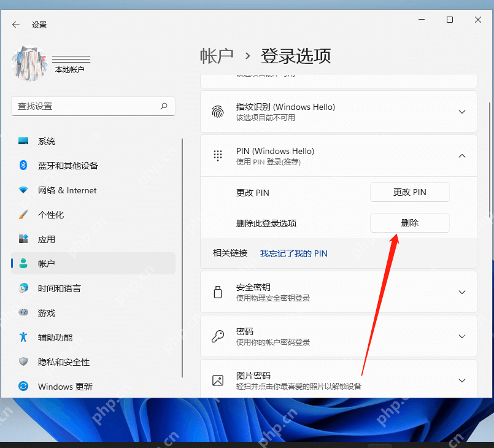Click the paintbrush icon for 个性化
Screen dimensions: 494x448
[23, 215]
